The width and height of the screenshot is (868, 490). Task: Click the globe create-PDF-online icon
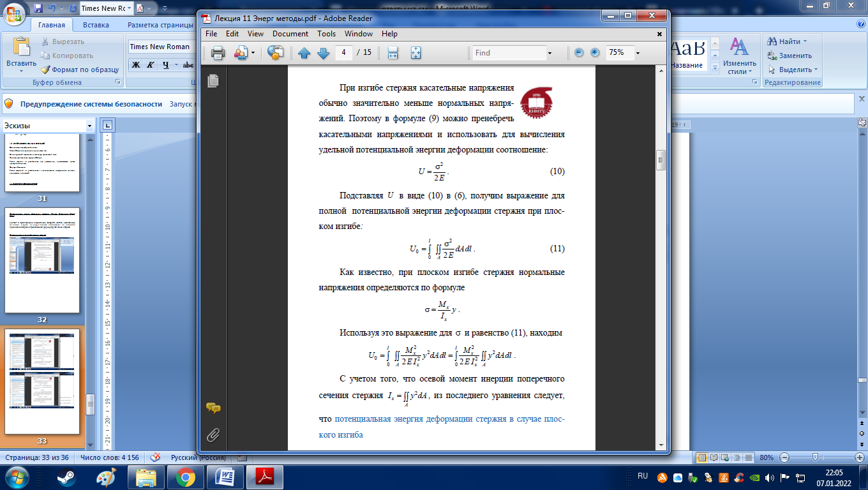pyautogui.click(x=275, y=53)
